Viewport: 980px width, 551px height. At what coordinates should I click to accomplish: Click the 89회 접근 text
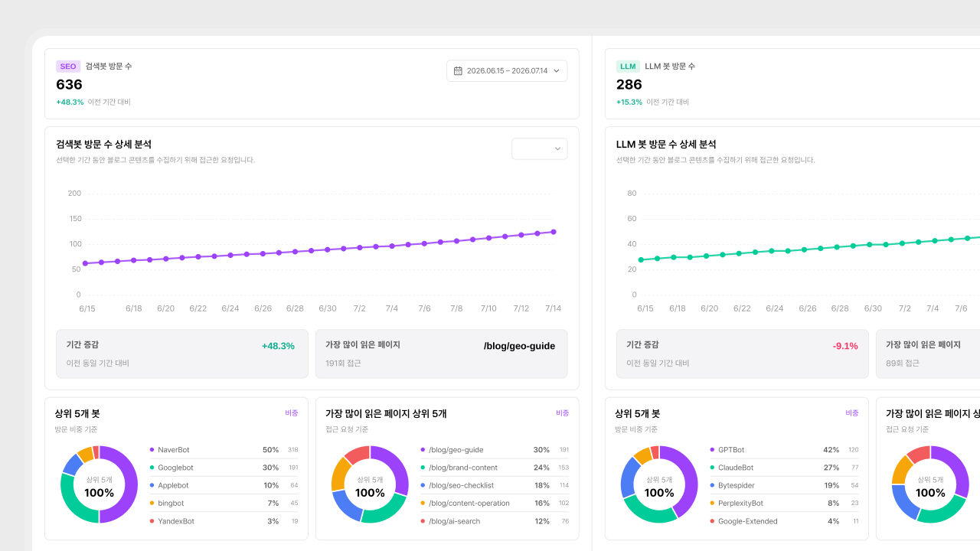click(x=903, y=364)
